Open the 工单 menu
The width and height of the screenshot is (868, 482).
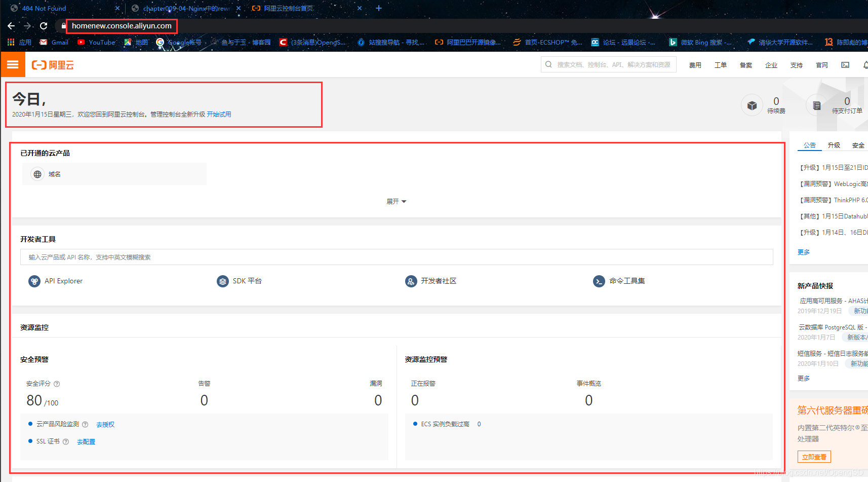[721, 65]
